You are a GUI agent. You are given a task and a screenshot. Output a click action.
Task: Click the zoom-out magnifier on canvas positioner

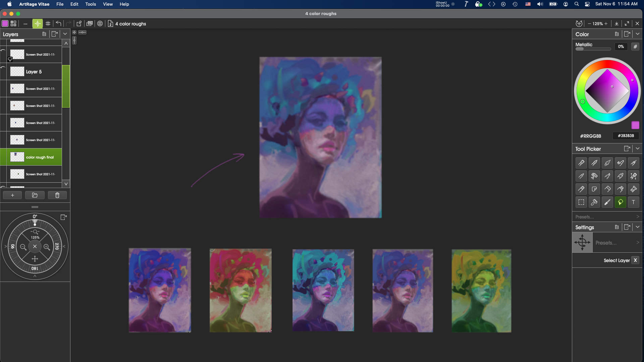tap(23, 247)
